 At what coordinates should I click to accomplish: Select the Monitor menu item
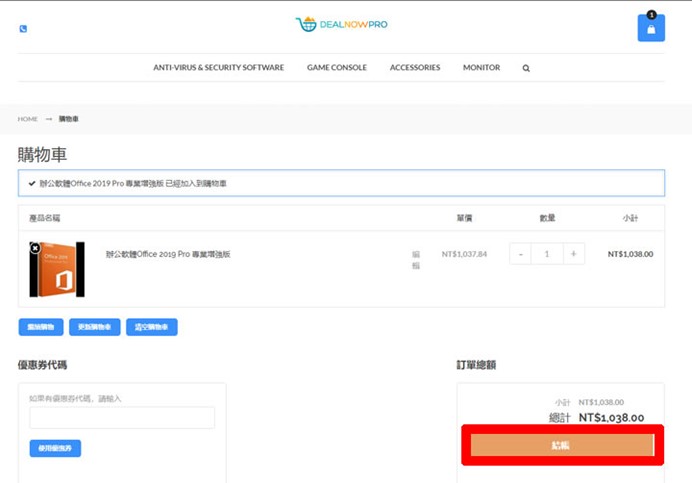click(x=481, y=68)
